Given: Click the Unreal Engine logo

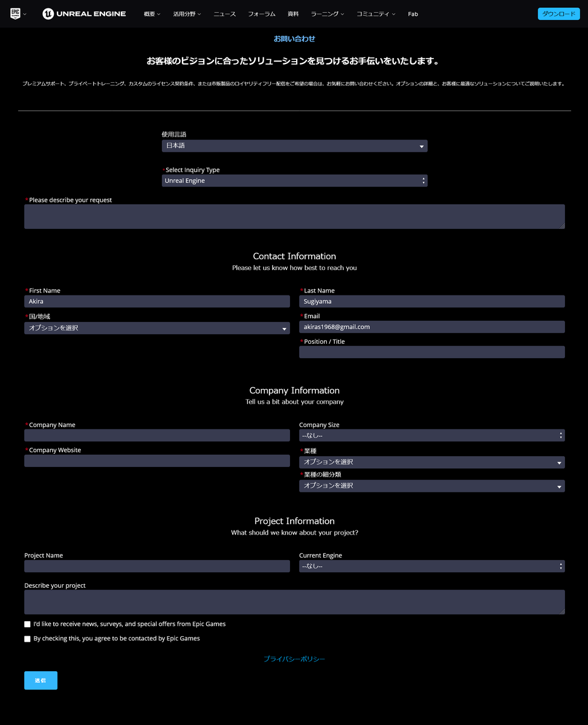Looking at the screenshot, I should click(84, 14).
